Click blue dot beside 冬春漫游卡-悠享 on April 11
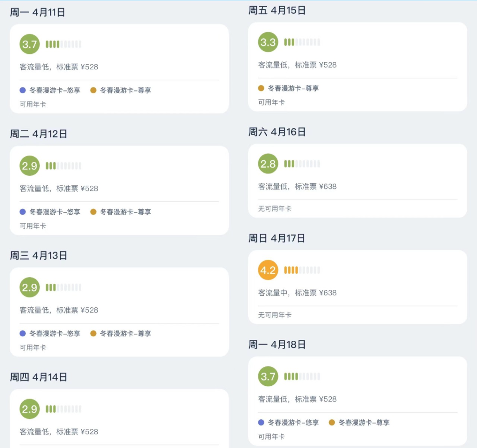 point(23,90)
